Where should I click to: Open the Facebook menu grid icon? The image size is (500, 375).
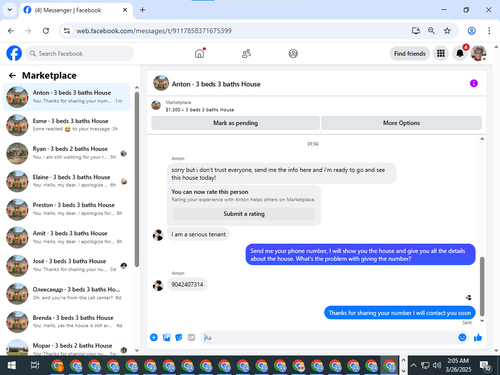click(x=441, y=53)
